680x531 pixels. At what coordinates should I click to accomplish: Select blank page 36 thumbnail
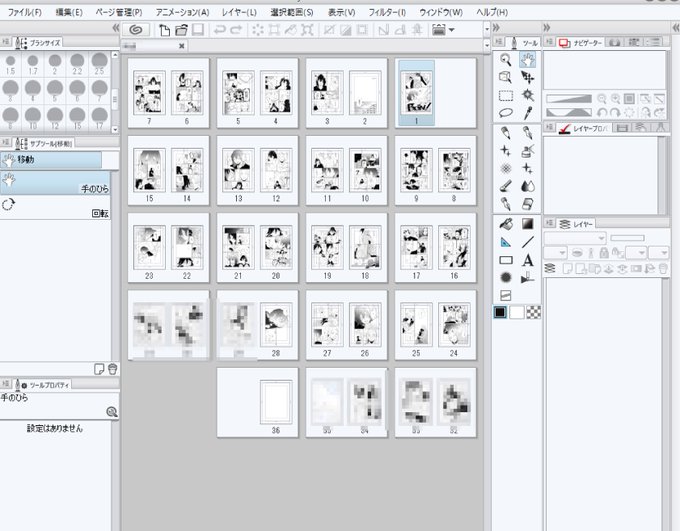pyautogui.click(x=276, y=402)
